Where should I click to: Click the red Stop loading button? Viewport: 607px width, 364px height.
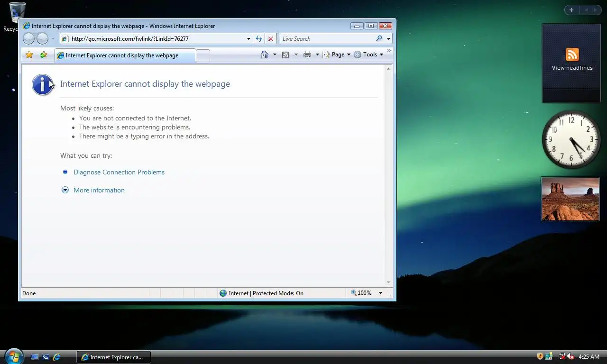click(270, 39)
